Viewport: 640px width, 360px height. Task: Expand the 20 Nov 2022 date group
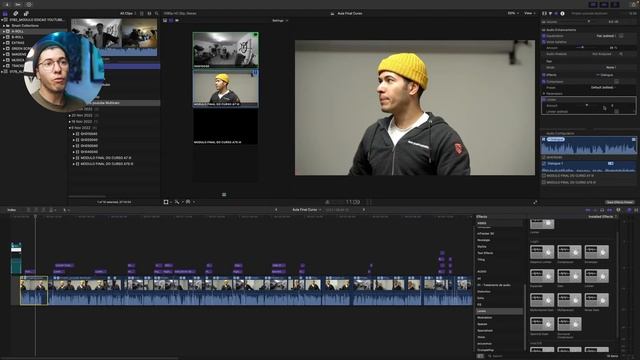[x=70, y=116]
